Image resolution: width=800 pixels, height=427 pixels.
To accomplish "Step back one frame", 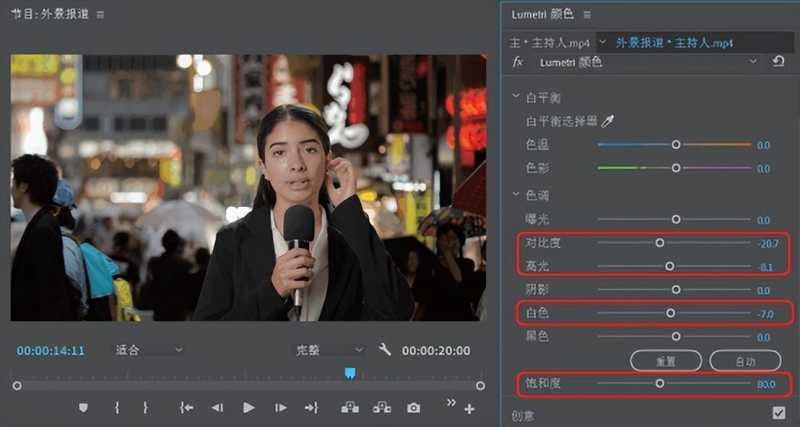I will [x=217, y=408].
